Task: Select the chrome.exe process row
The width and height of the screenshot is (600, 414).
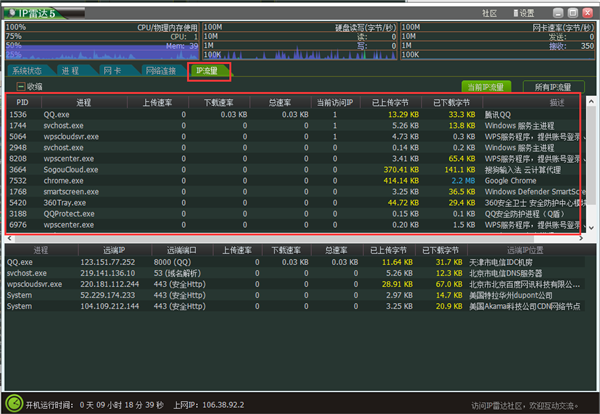Action: [80, 181]
